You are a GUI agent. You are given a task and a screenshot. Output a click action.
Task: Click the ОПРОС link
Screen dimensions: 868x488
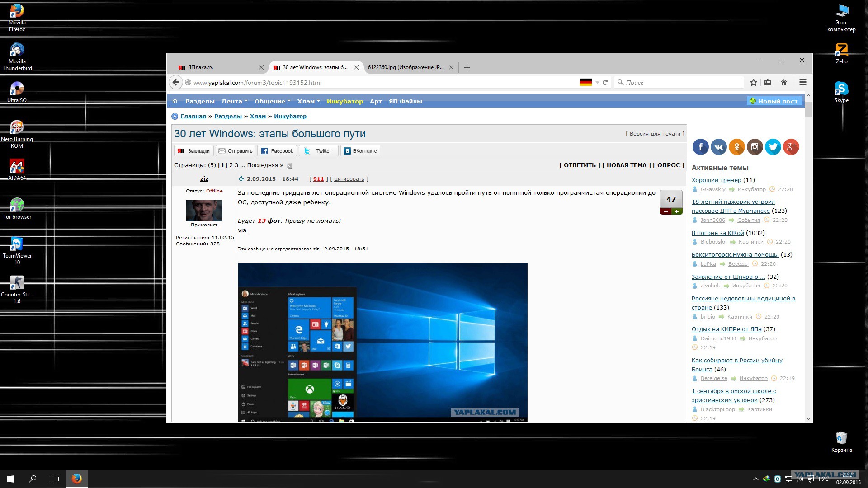tap(669, 165)
